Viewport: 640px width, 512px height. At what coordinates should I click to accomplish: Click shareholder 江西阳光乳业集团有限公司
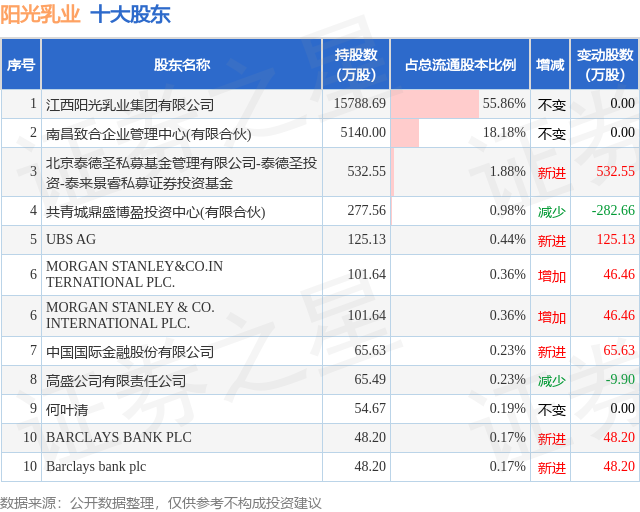(130, 105)
